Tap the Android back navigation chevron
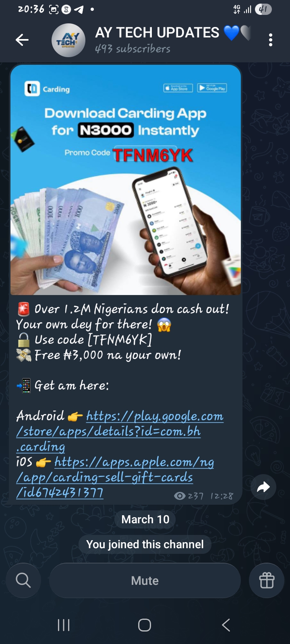 coord(226,625)
